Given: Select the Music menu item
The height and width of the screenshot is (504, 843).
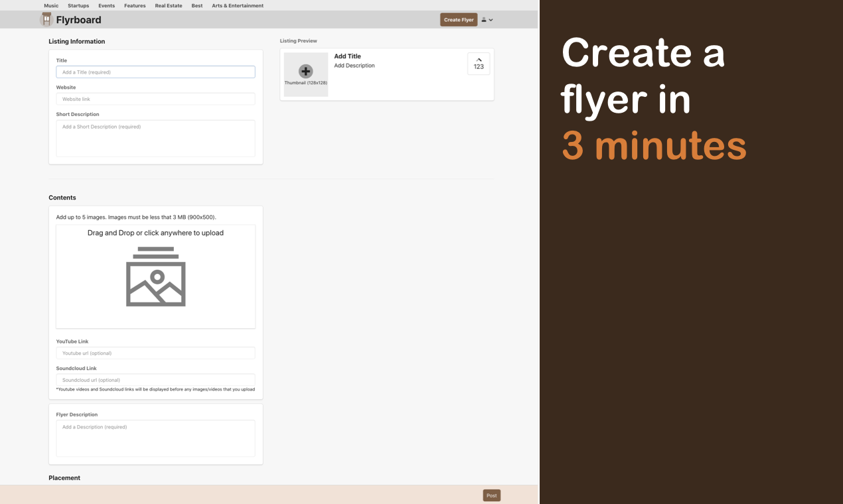Looking at the screenshot, I should point(51,5).
